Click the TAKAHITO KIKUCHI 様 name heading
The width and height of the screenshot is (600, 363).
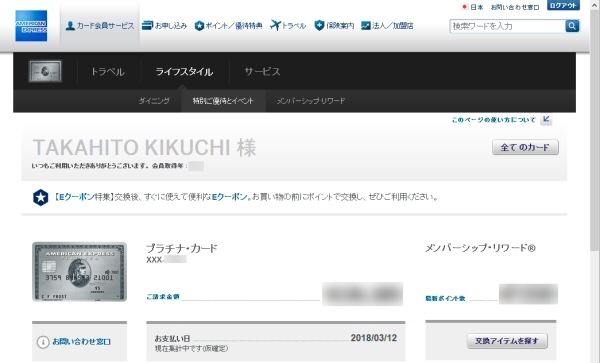144,148
